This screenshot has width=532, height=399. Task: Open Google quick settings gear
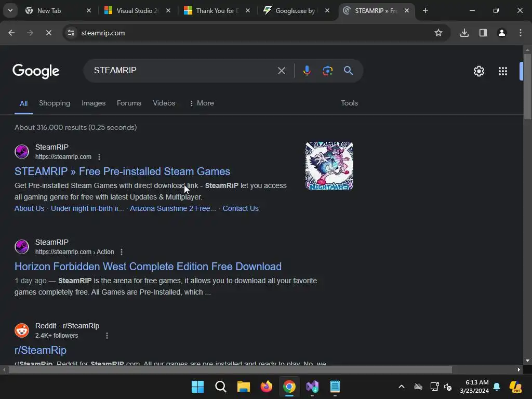[x=478, y=71]
